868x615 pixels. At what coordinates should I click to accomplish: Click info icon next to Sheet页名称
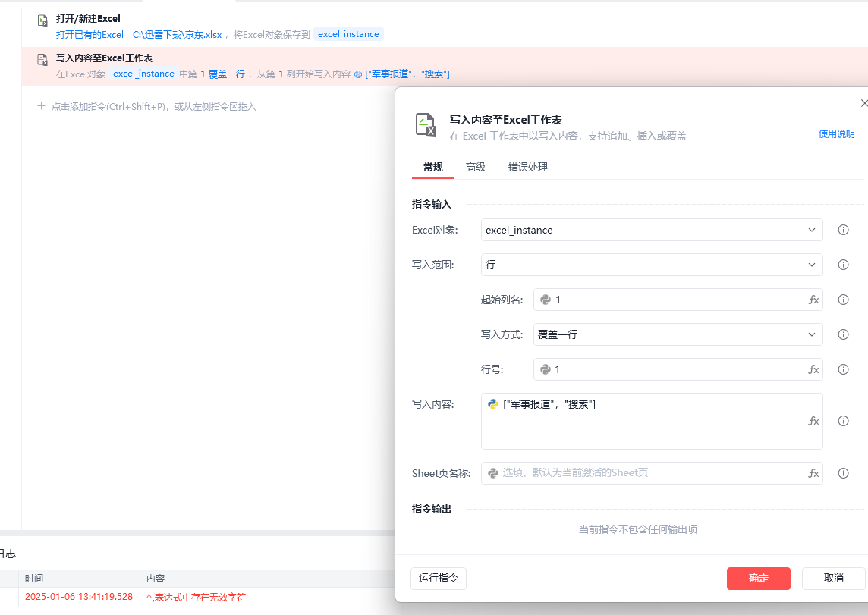(x=842, y=473)
